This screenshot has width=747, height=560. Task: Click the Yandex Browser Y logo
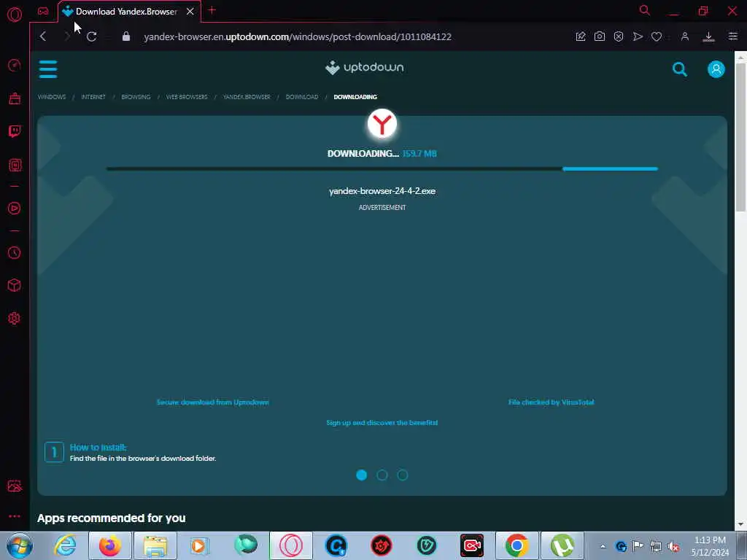pyautogui.click(x=382, y=124)
